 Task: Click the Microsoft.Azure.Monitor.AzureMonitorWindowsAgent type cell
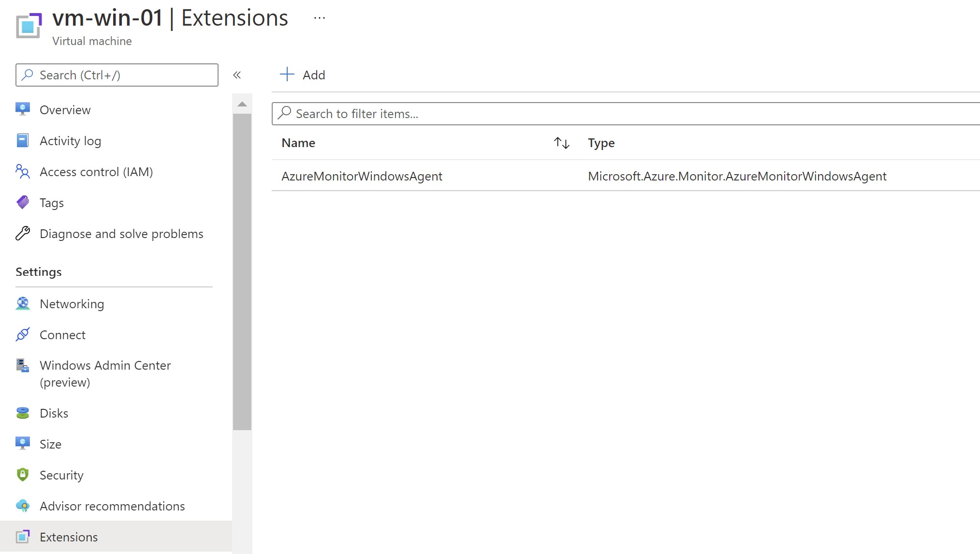click(737, 176)
